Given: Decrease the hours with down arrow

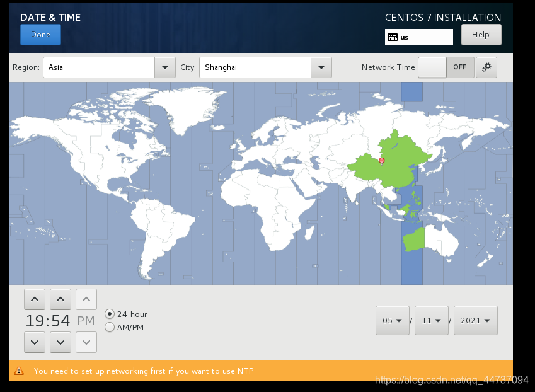Looking at the screenshot, I should [x=35, y=342].
